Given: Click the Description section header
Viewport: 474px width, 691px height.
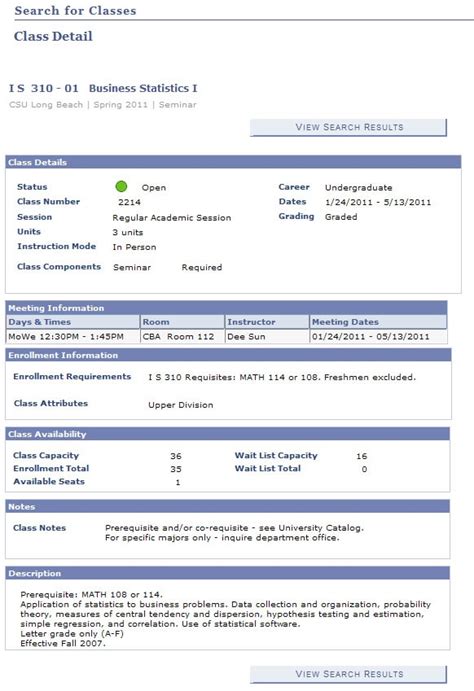Looking at the screenshot, I should tap(227, 573).
